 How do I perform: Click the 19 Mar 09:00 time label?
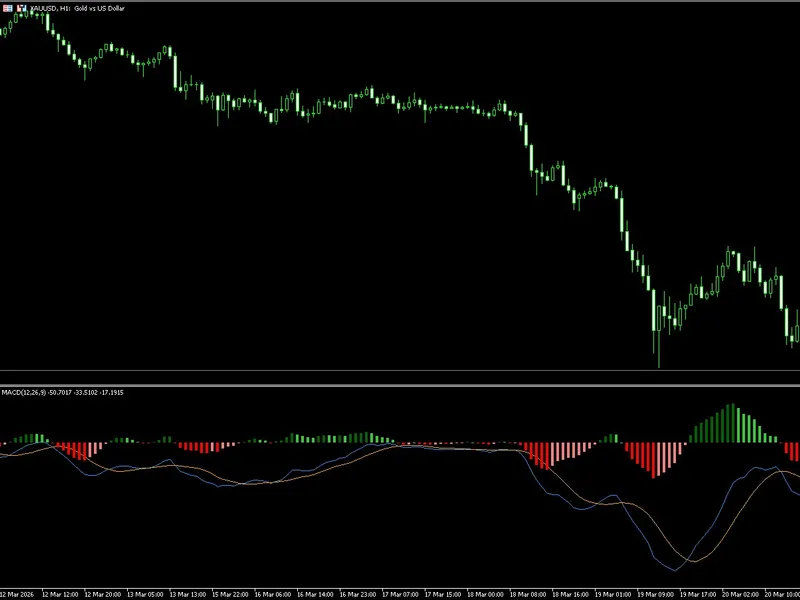(655, 595)
